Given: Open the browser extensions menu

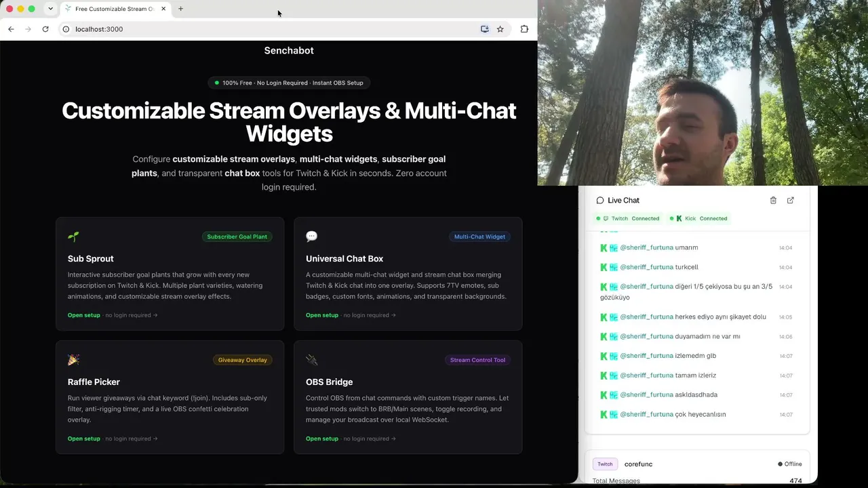Looking at the screenshot, I should point(524,29).
